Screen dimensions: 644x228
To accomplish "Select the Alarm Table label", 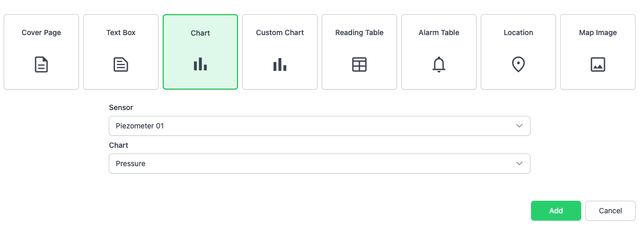I will tap(439, 32).
